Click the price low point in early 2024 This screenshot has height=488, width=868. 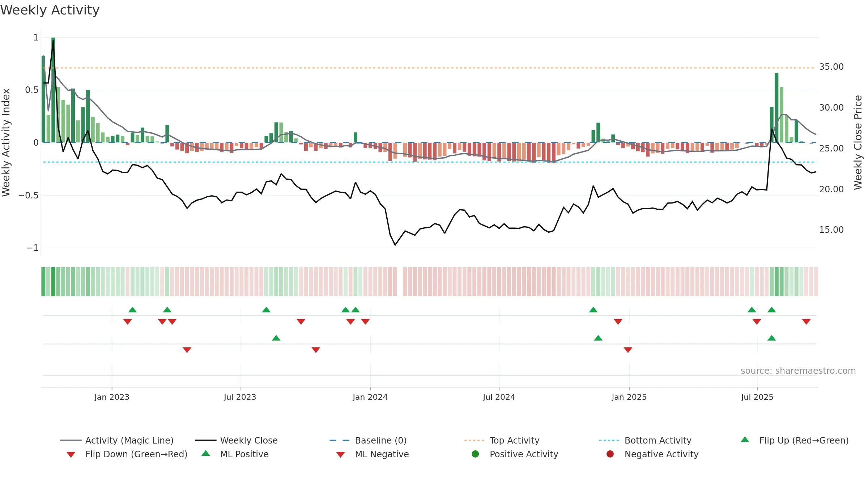tap(395, 245)
